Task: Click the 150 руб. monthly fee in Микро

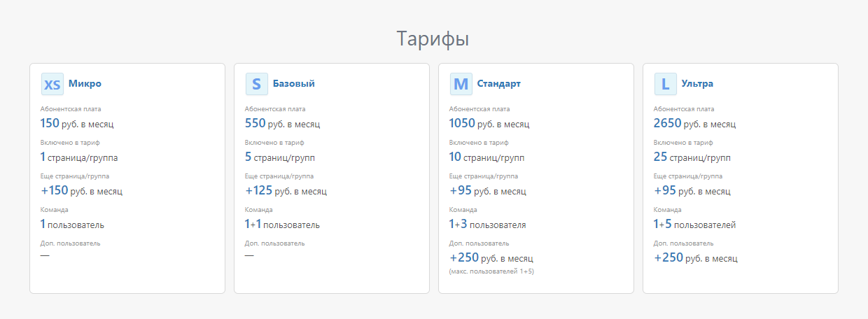Action: tap(77, 124)
